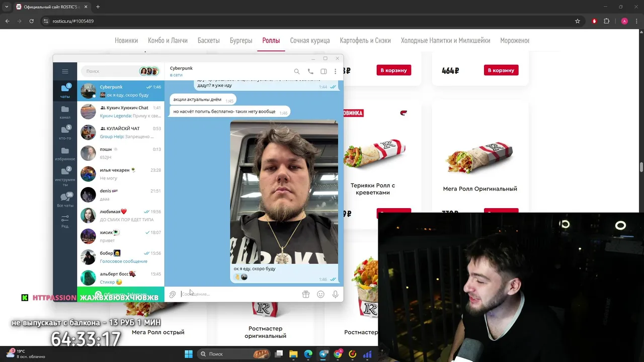Add the 464₽ item to cart
The width and height of the screenshot is (644, 362).
click(x=501, y=70)
